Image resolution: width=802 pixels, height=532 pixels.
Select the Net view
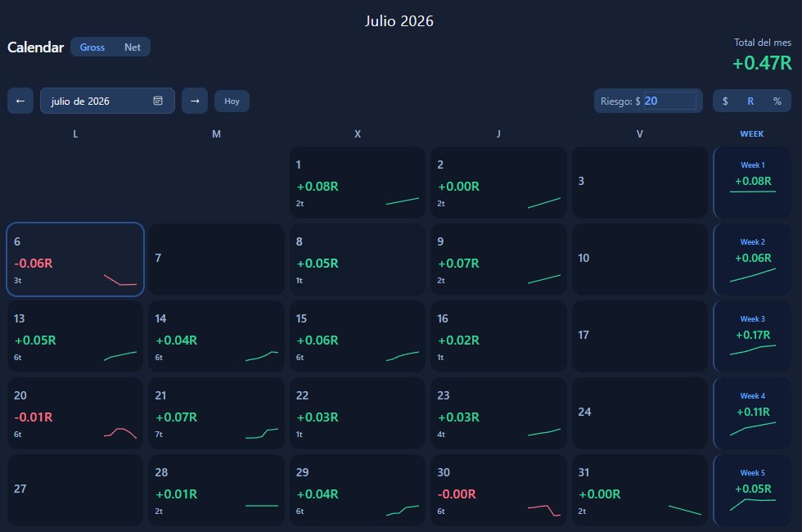pyautogui.click(x=133, y=47)
